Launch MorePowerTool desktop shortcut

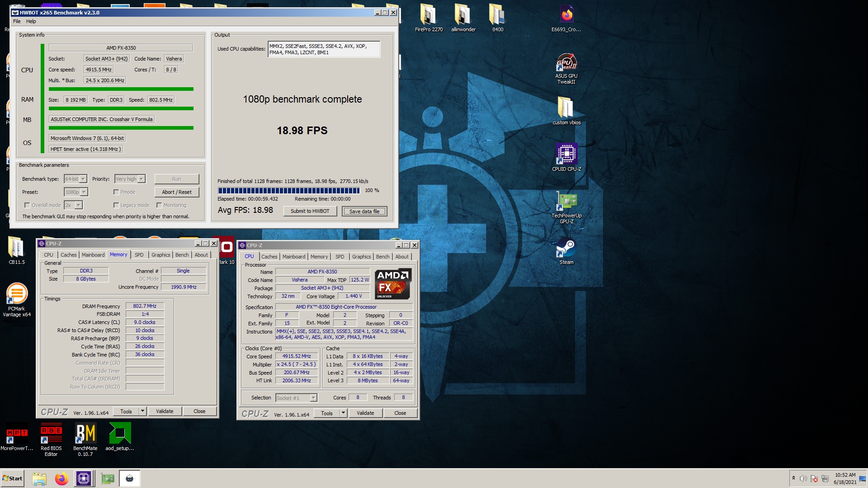[x=17, y=437]
